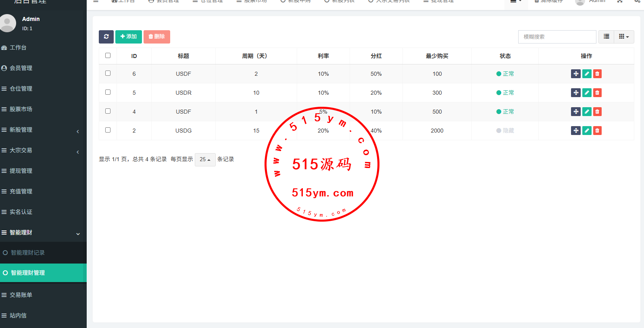Toggle the 隐藏 status for ID 2
Image resolution: width=644 pixels, height=328 pixels.
[x=505, y=131]
